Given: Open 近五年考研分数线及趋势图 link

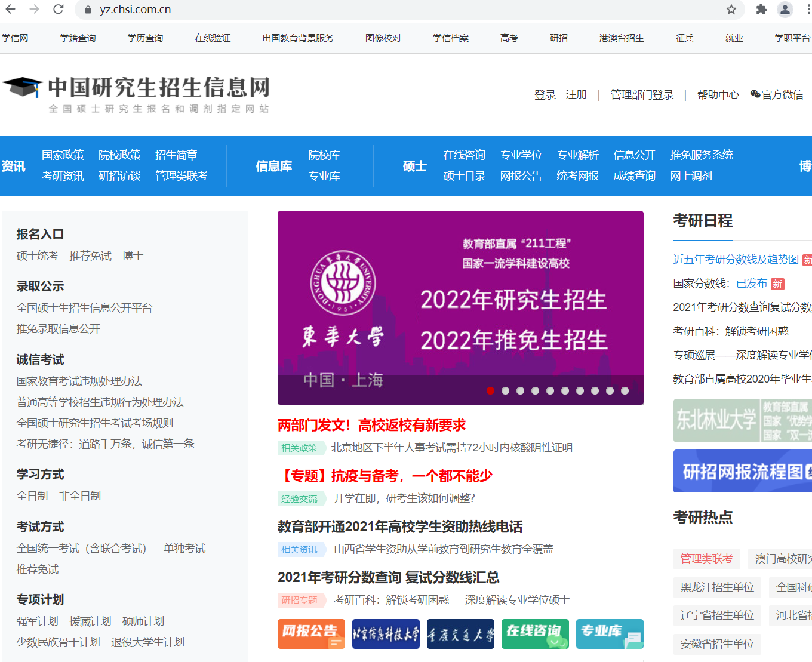Looking at the screenshot, I should pos(736,260).
